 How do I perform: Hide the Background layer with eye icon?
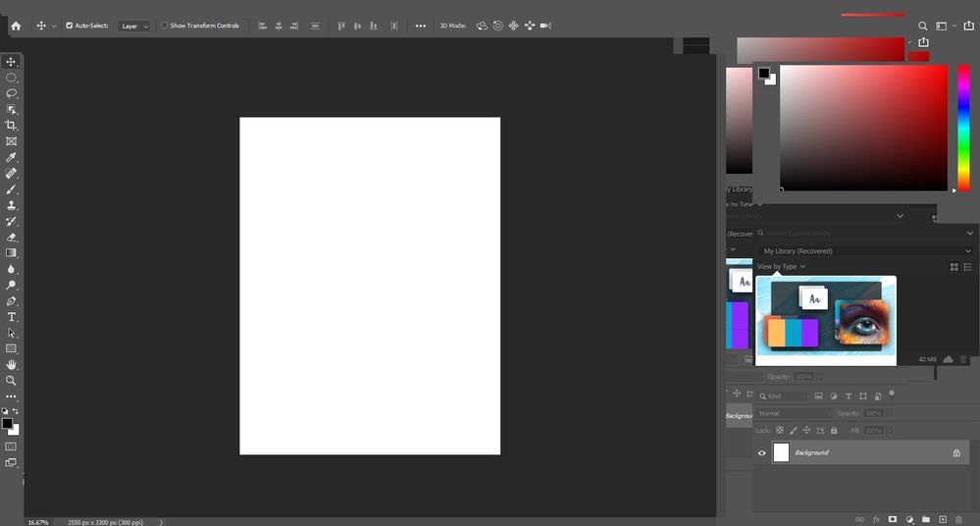click(x=762, y=452)
